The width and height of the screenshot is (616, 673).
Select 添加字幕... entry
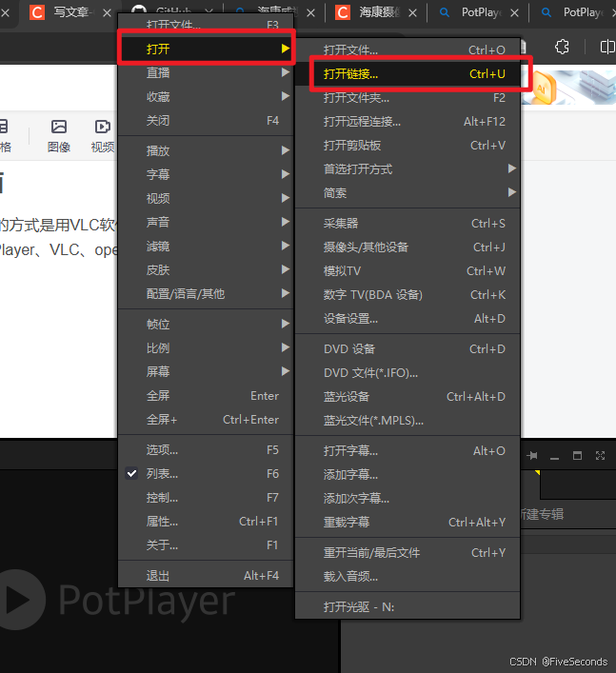point(407,474)
